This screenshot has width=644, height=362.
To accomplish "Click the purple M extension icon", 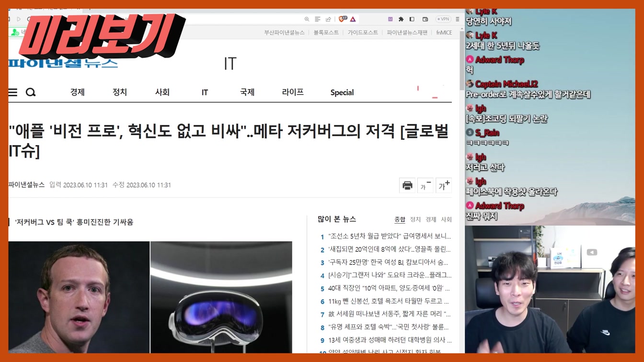I will [x=390, y=19].
